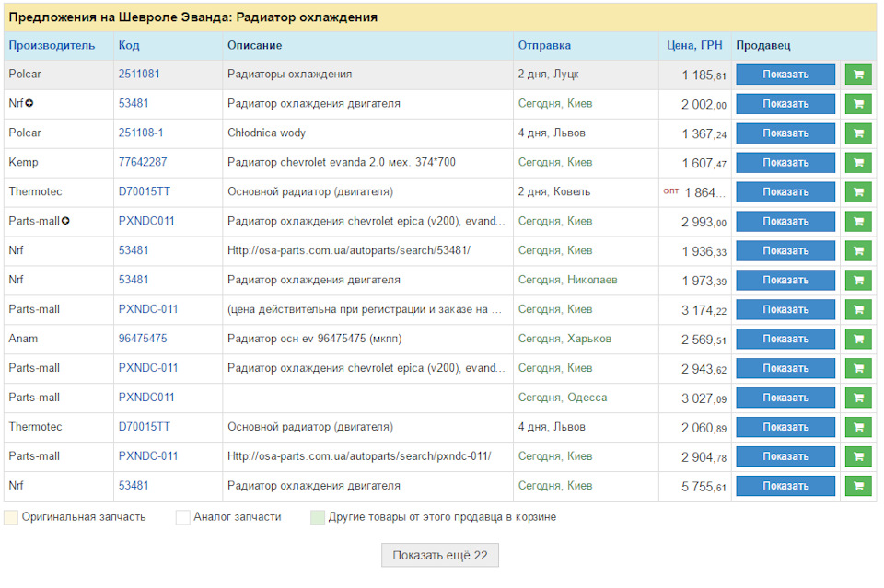Open part code 96475475 link
The width and height of the screenshot is (884, 588).
[x=143, y=339]
